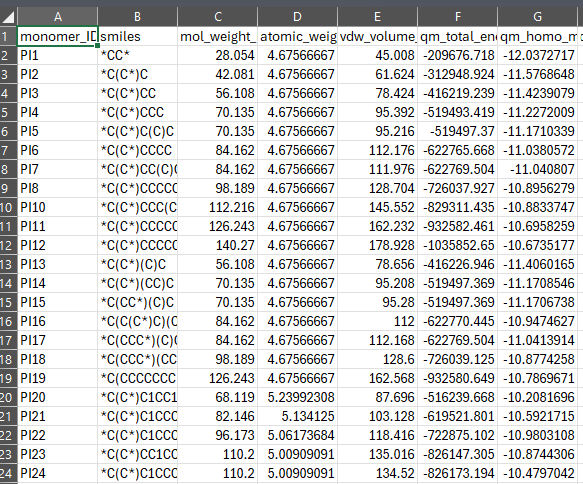583x484 pixels.
Task: Select row 13 header
Action: point(8,264)
